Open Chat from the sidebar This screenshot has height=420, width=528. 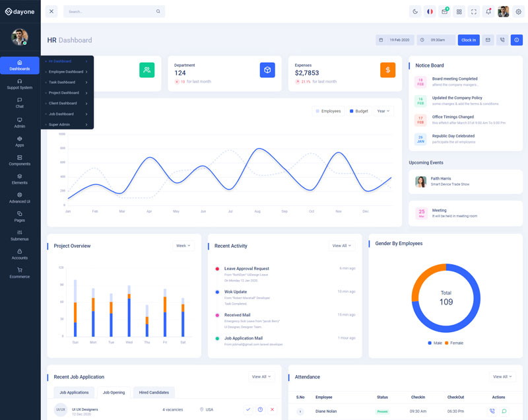click(20, 102)
